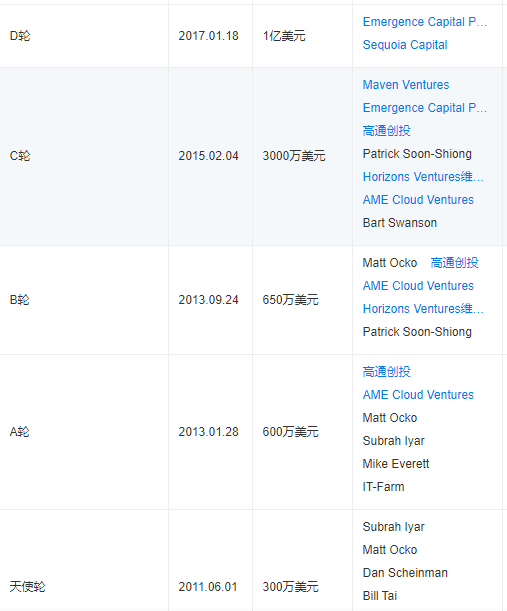Screen dimensions: 507x611
Task: Click the date 2015.02.04
Action: (x=208, y=156)
